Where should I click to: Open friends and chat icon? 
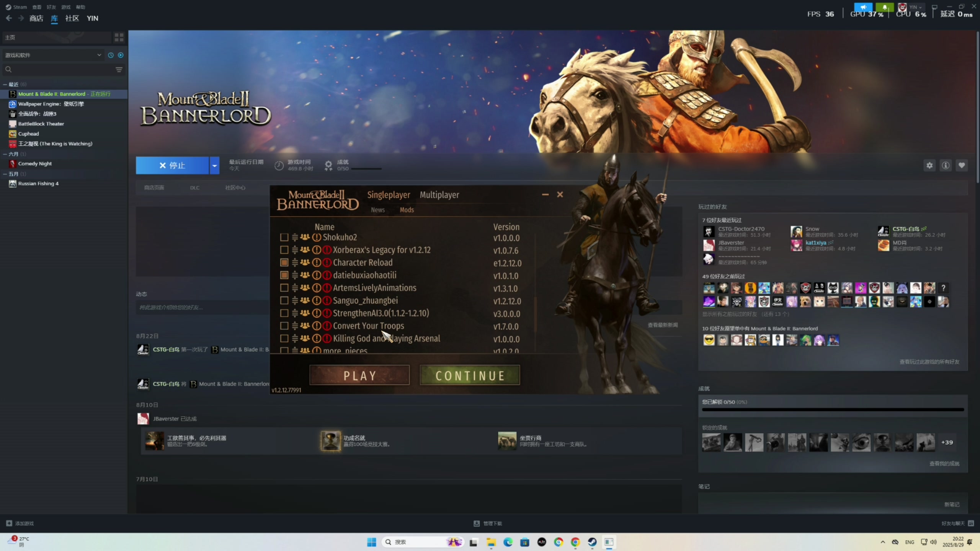pos(971,523)
